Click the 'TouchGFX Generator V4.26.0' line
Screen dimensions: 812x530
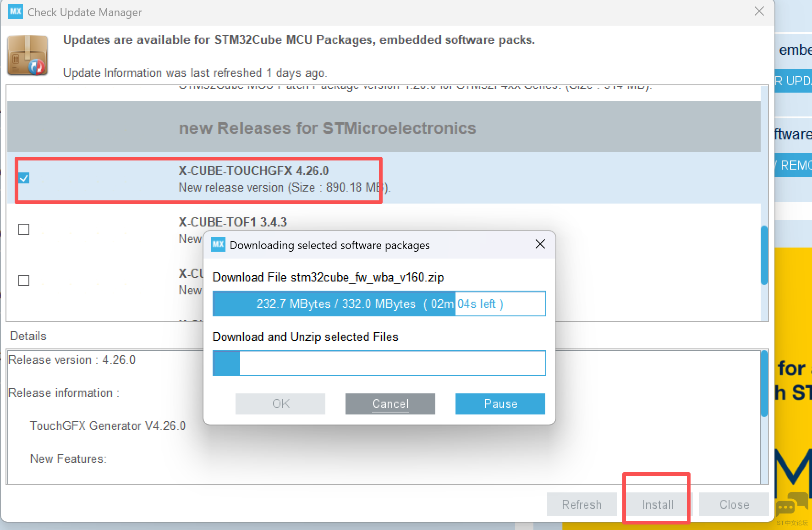coord(108,426)
